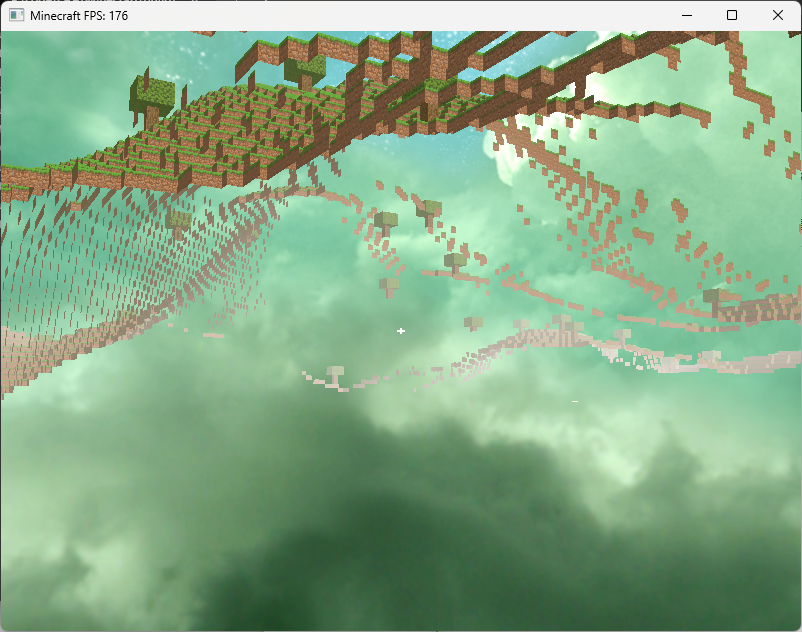The height and width of the screenshot is (632, 802).
Task: Target the faded tree beneath the grass platform
Action: (179, 222)
